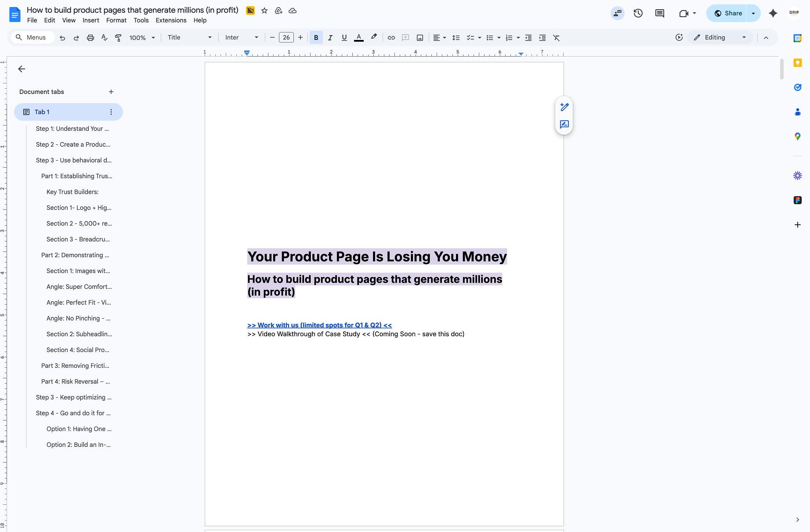The height and width of the screenshot is (532, 810).
Task: Open the comments panel icon
Action: 659,13
